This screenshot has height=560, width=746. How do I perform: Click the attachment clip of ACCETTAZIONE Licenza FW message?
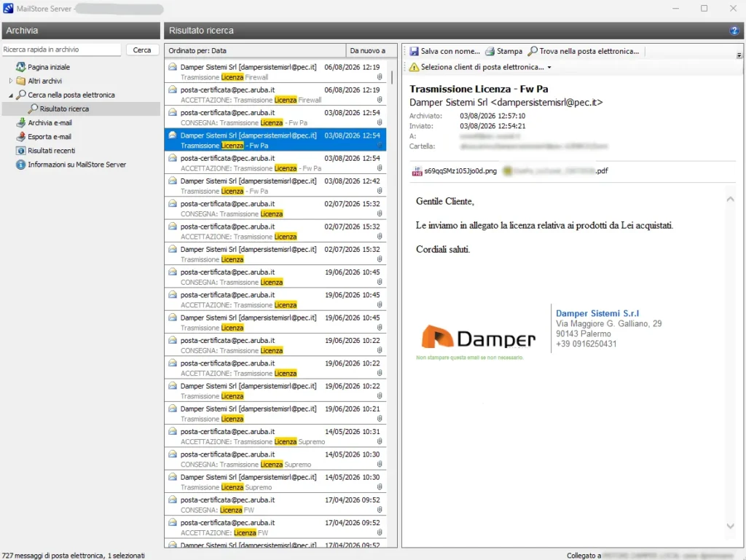(380, 532)
